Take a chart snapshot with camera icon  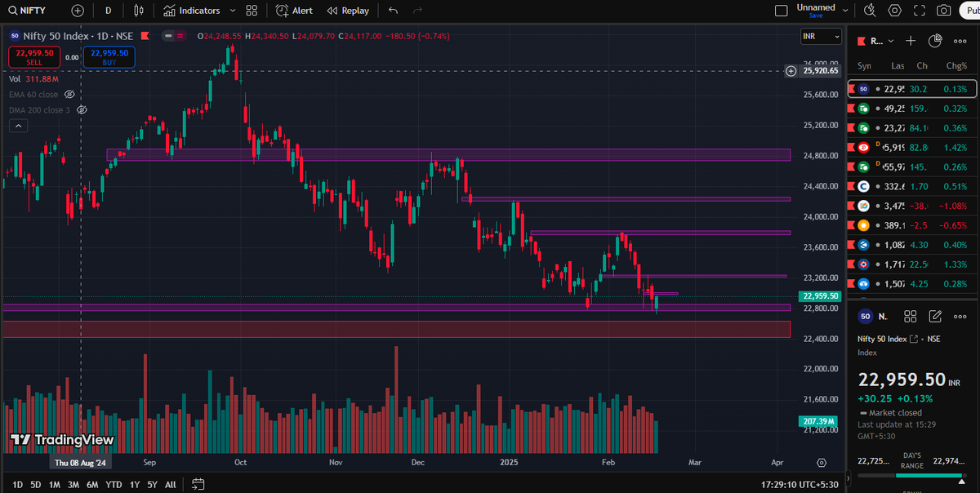[944, 11]
